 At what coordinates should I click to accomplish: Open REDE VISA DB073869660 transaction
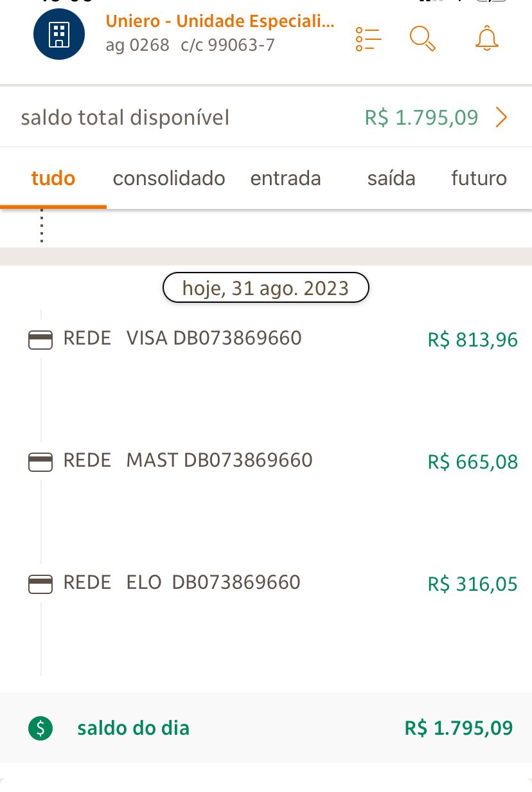(182, 338)
